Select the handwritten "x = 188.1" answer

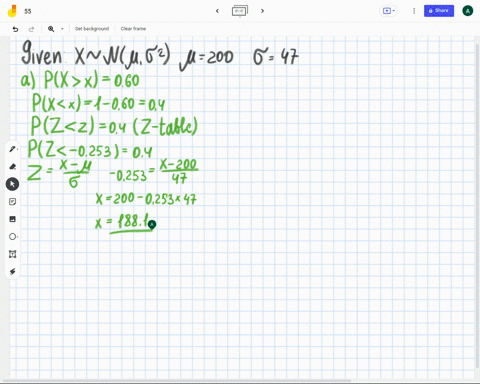pyautogui.click(x=125, y=223)
